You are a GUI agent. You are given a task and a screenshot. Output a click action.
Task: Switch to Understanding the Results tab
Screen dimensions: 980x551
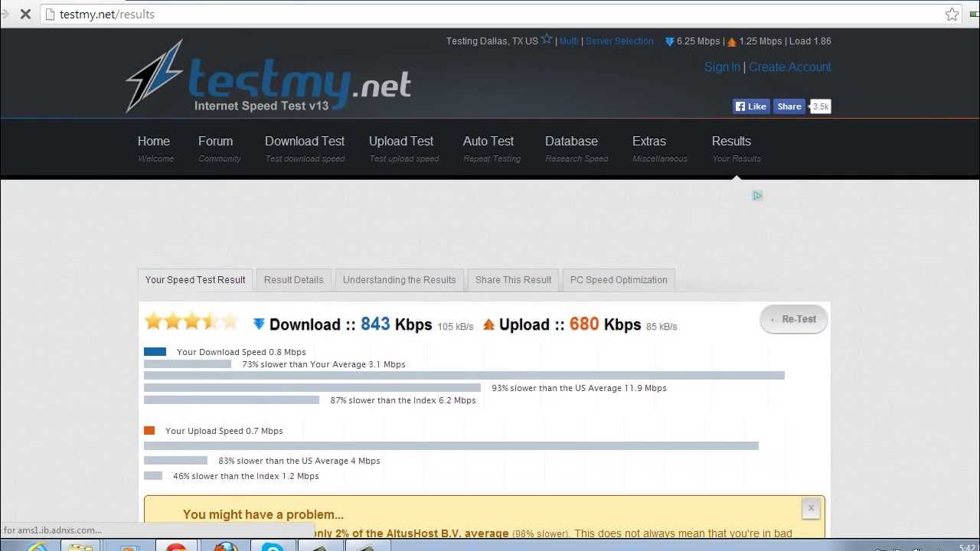[x=399, y=279]
